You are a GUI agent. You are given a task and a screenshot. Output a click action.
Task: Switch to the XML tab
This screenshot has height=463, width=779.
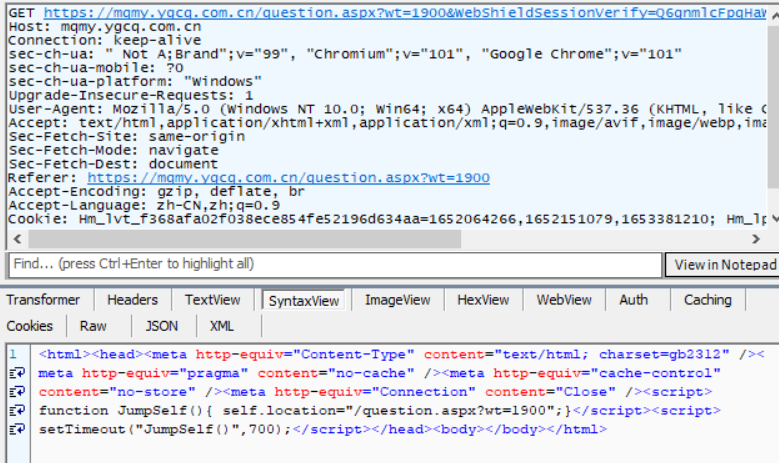coord(222,326)
